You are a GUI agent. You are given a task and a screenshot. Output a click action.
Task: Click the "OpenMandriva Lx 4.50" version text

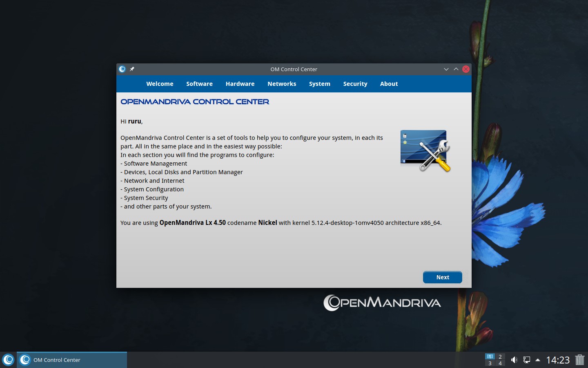[193, 223]
